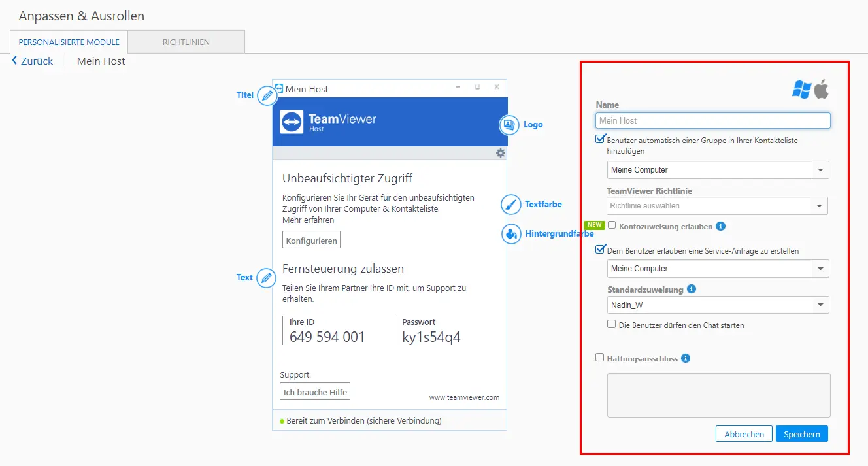This screenshot has width=868, height=466.
Task: Click the password value ky1s54q4
Action: point(431,337)
